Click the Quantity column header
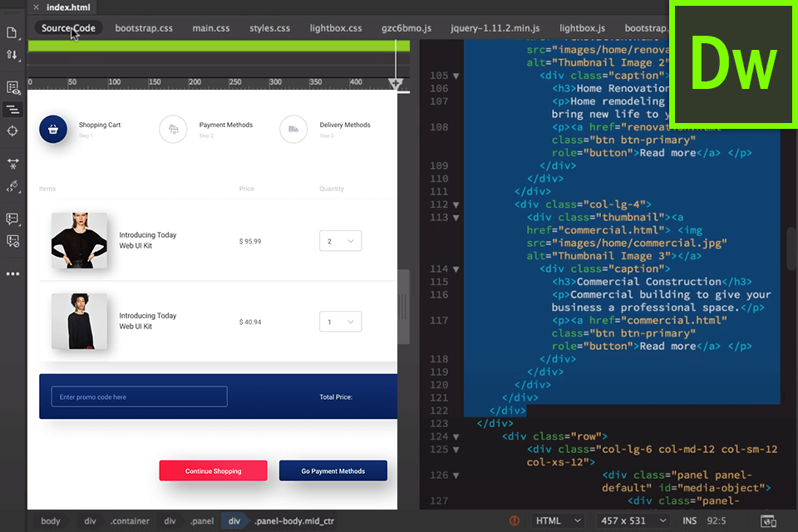Image resolution: width=798 pixels, height=532 pixels. coord(332,189)
